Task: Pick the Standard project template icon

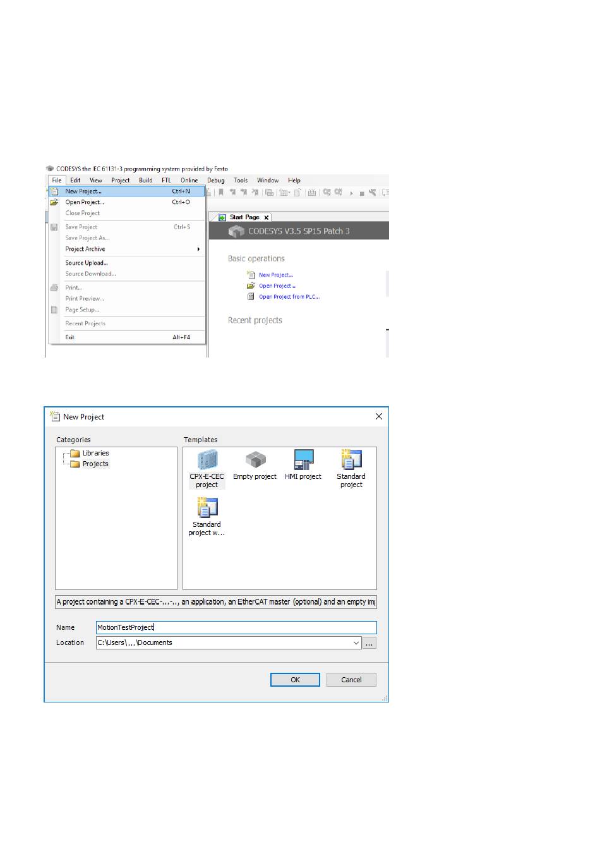Action: (351, 460)
